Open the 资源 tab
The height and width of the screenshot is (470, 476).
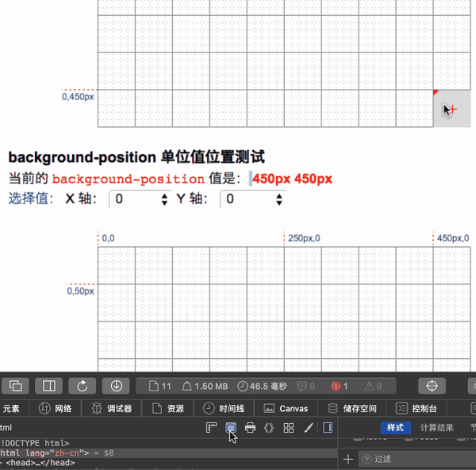pyautogui.click(x=167, y=408)
